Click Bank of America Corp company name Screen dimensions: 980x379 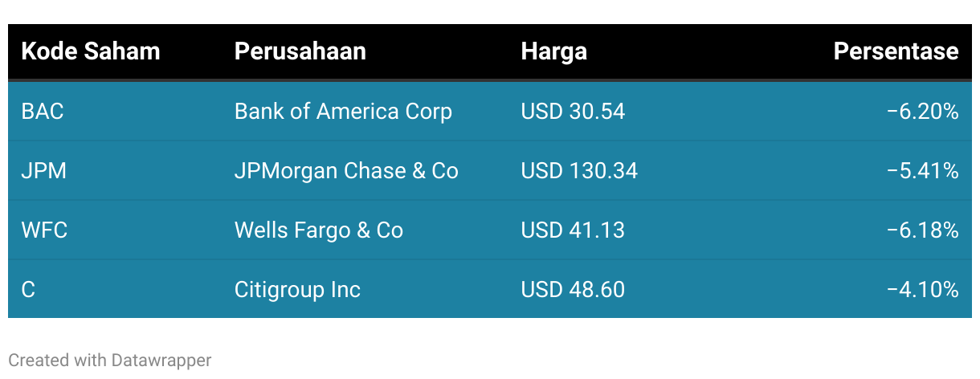343,112
